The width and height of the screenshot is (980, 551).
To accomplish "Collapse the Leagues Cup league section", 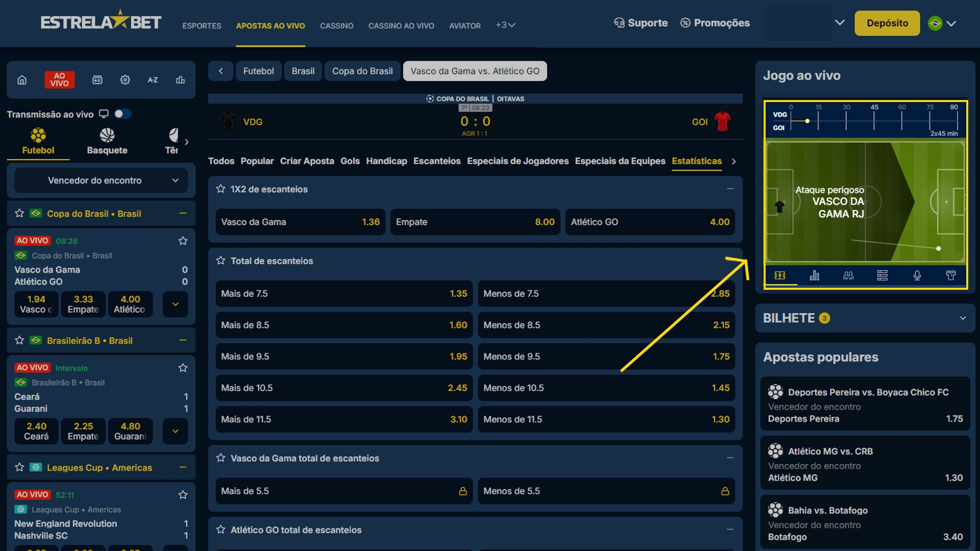I will coord(183,467).
